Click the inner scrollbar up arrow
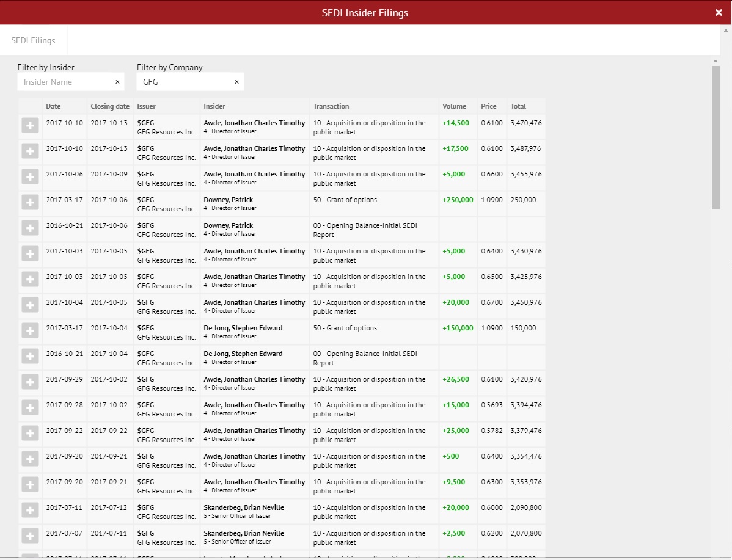Viewport: 732px width, 560px height. pos(716,61)
